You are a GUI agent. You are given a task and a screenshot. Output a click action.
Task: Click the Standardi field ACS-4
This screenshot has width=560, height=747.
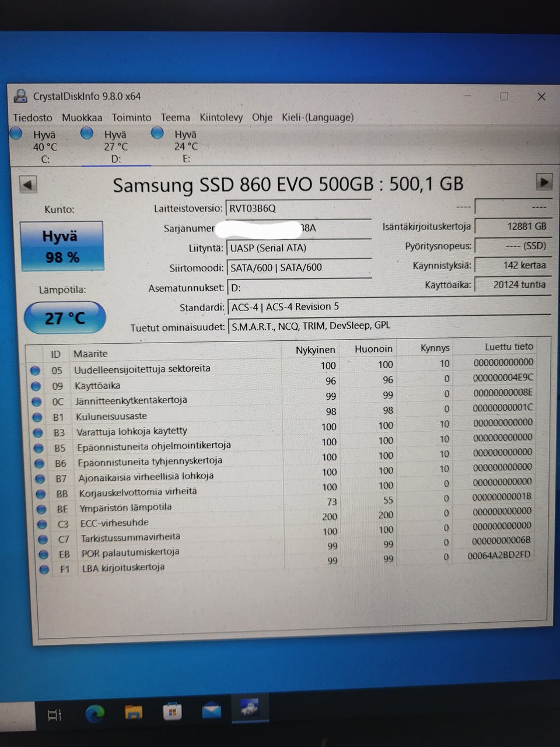[x=388, y=306]
